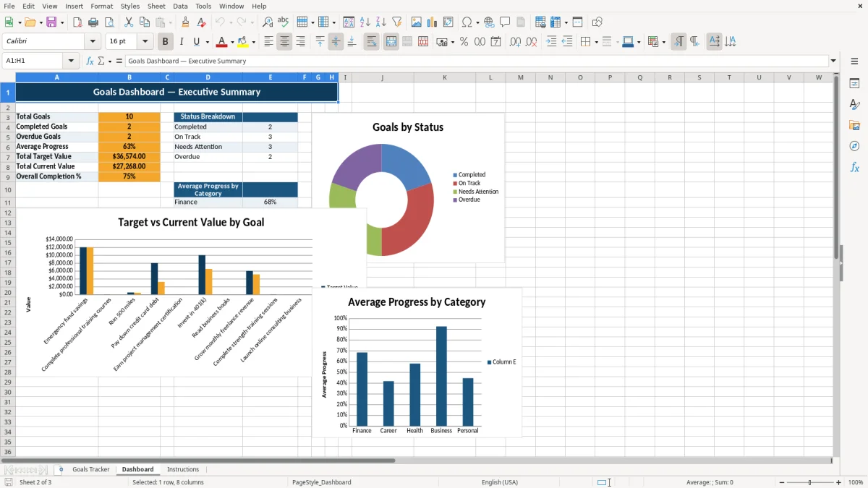Click Add Decimal Place icon
The image size is (868, 488).
(x=515, y=42)
